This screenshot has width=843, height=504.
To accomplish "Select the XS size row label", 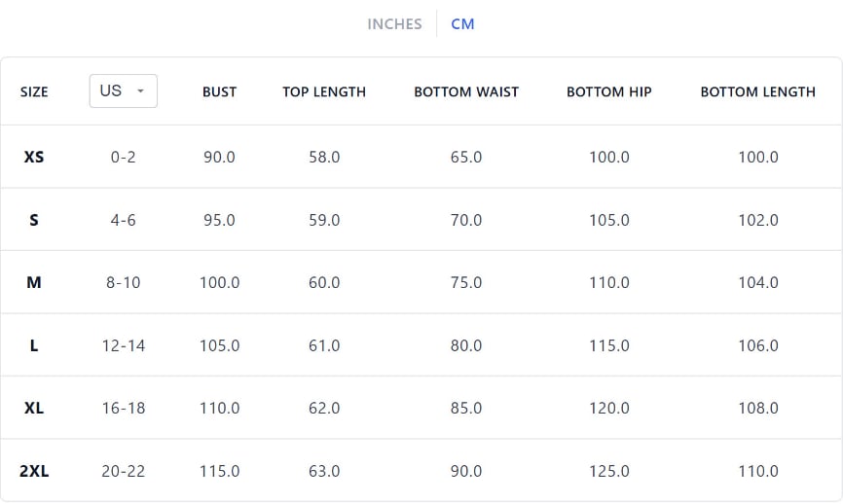I will pyautogui.click(x=34, y=157).
